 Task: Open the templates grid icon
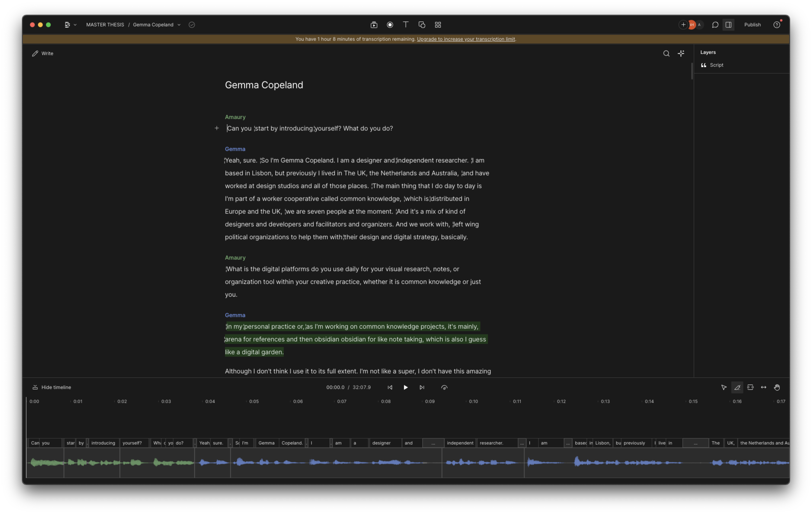tap(438, 25)
